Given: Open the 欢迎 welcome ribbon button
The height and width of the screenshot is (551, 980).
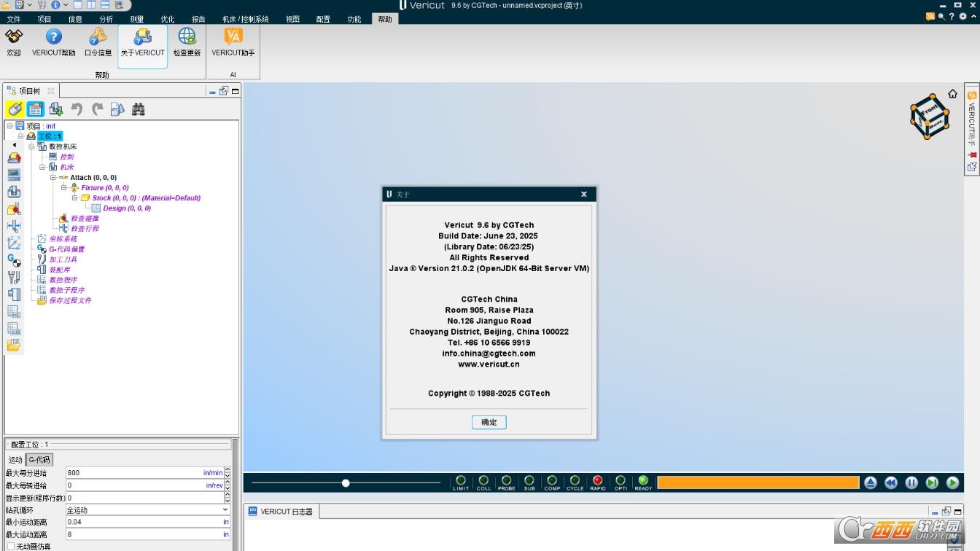Looking at the screenshot, I should pyautogui.click(x=14, y=42).
